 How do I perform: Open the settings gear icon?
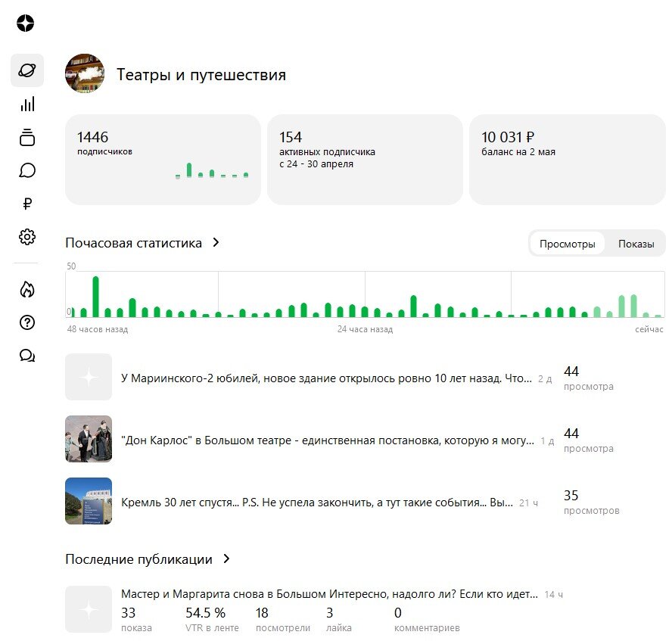click(x=27, y=237)
